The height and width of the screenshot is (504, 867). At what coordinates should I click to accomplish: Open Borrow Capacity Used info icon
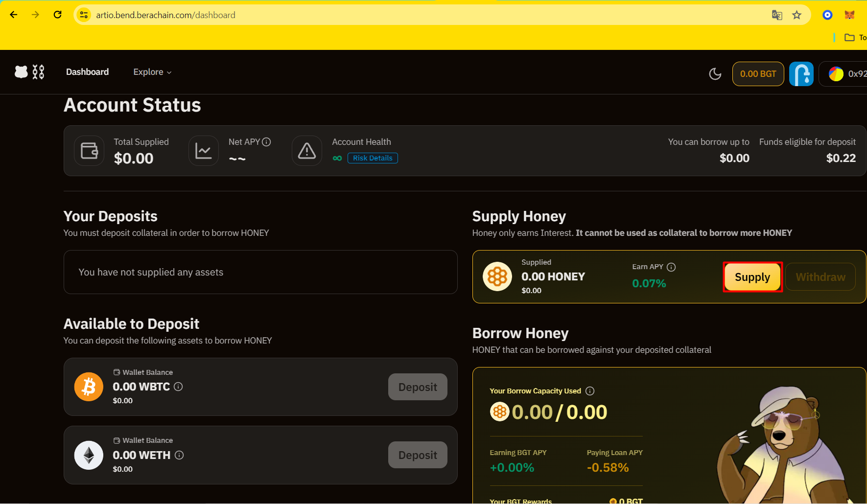click(x=590, y=391)
